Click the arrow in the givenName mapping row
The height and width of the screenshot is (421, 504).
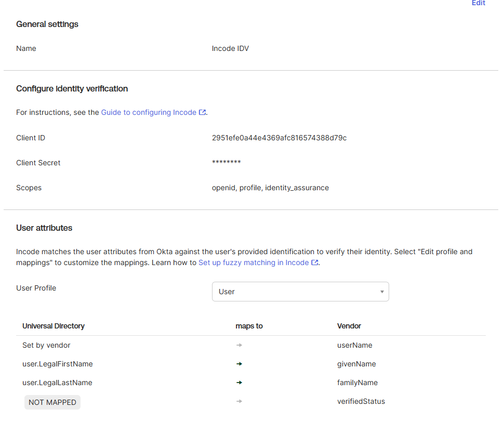[239, 364]
